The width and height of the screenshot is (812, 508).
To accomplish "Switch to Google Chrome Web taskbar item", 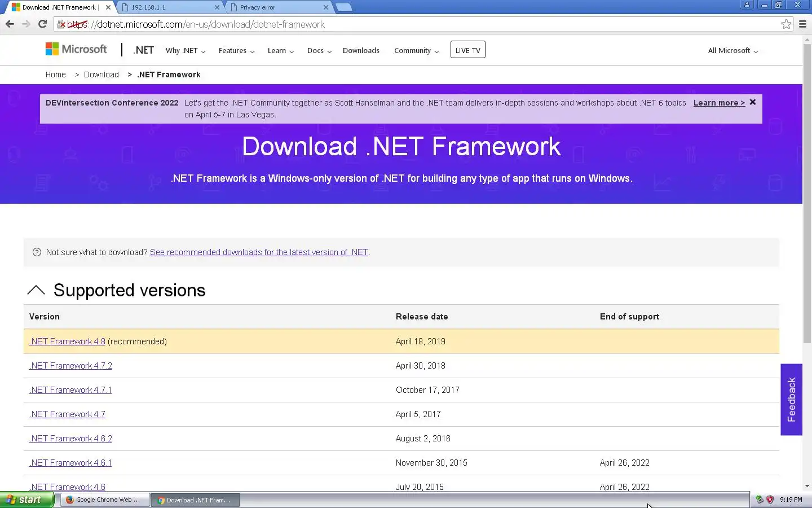I will click(105, 500).
